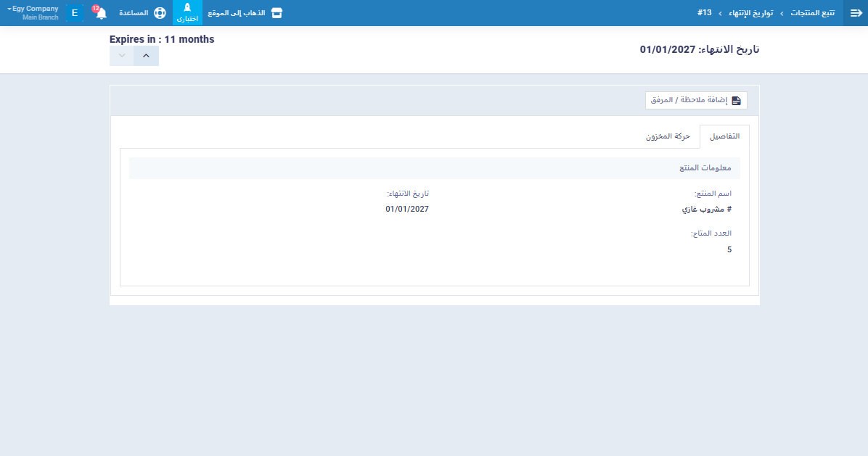Click the إضافة ملاحظة / المرفق button

(696, 100)
